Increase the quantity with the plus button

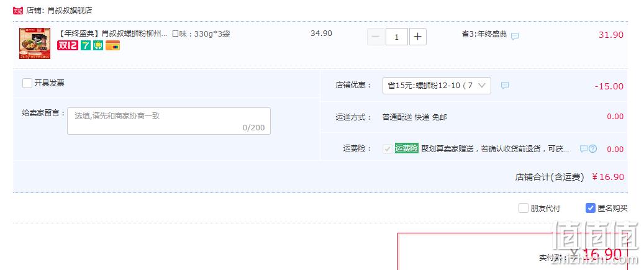418,37
